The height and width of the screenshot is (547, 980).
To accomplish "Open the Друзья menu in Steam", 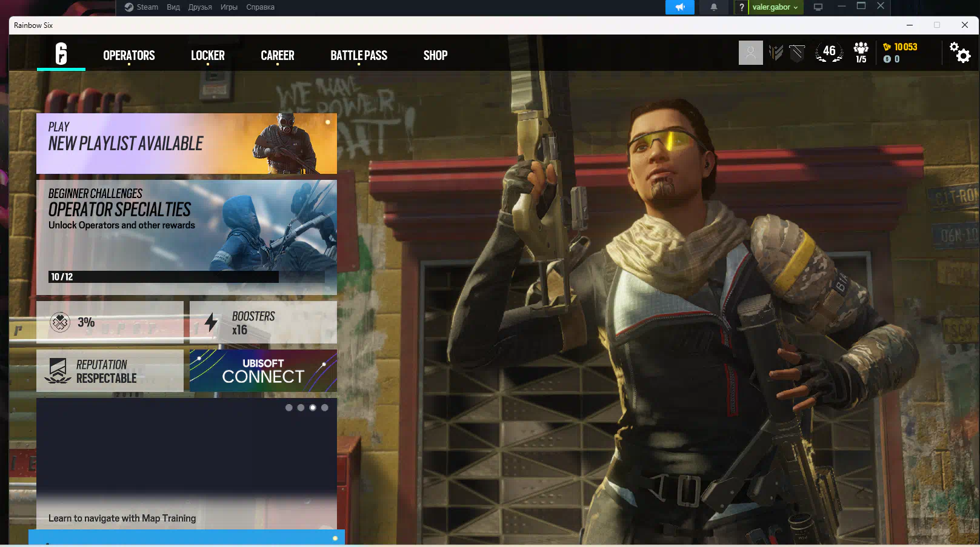I will click(200, 7).
